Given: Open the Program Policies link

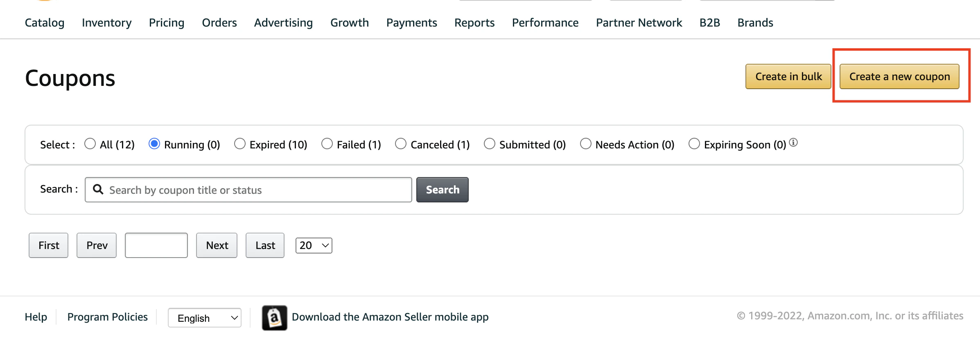Looking at the screenshot, I should 107,317.
